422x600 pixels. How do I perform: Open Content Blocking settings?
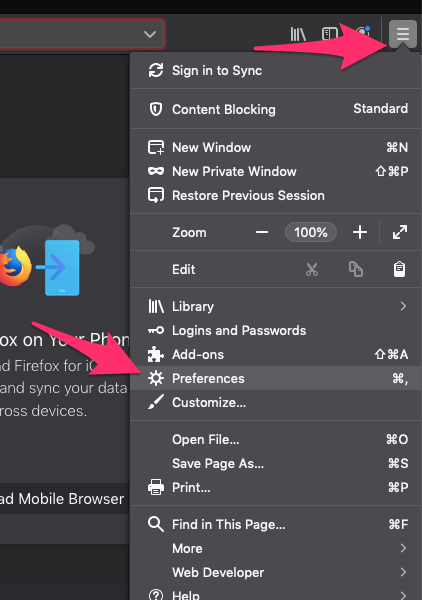click(275, 109)
